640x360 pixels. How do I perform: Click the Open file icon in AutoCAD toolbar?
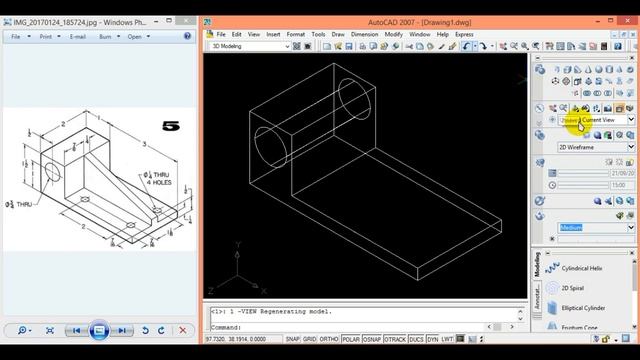click(338, 47)
